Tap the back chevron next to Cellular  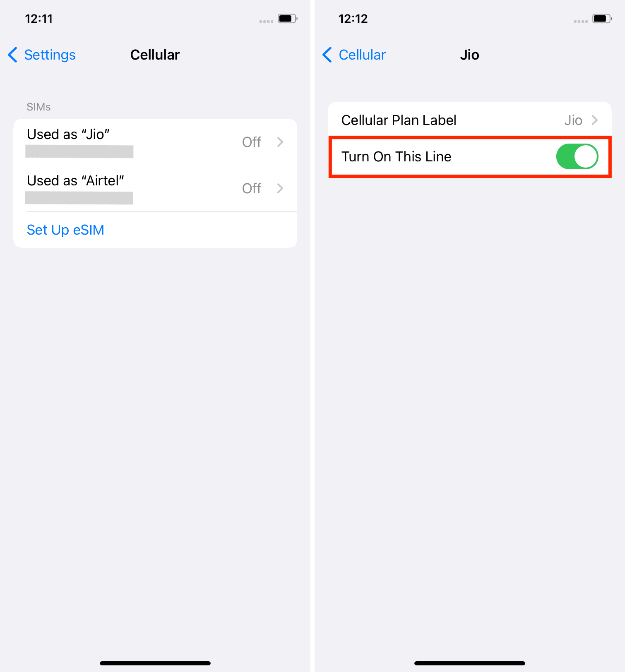pos(327,55)
